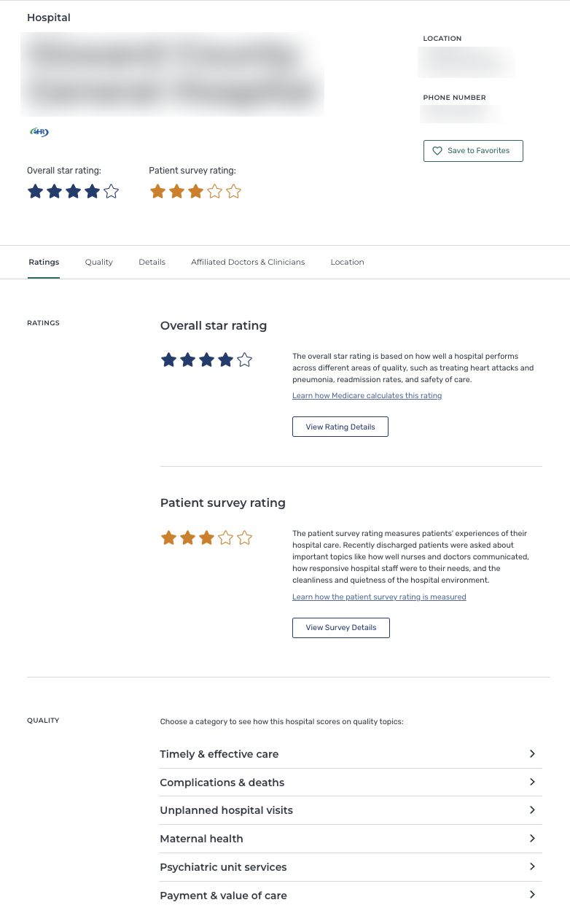
Task: Switch to the Quality tab
Action: 98,262
